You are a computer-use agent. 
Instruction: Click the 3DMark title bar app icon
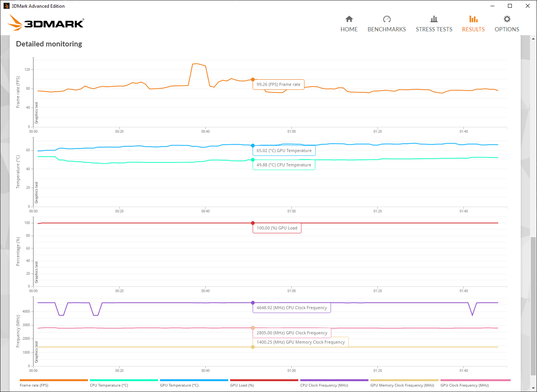click(6, 6)
